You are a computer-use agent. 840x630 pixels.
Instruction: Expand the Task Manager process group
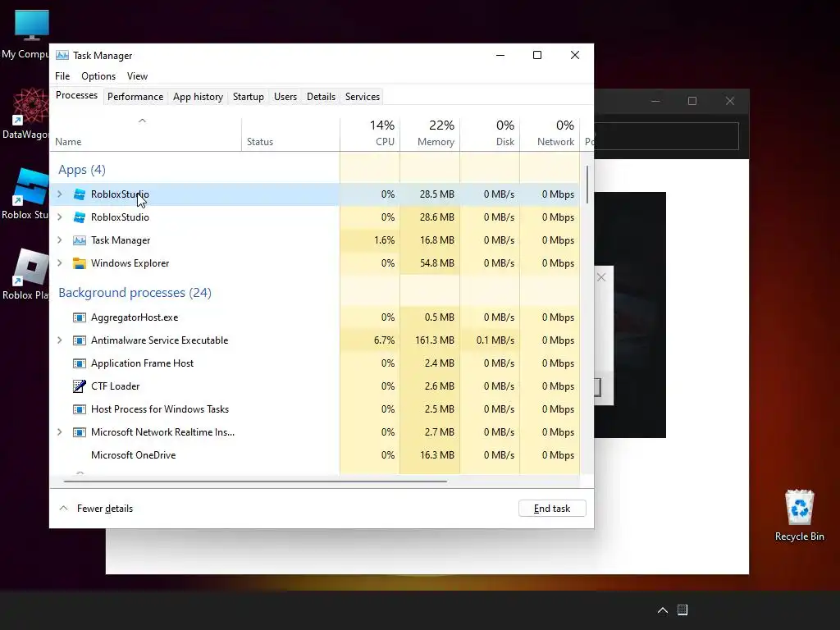click(x=60, y=240)
